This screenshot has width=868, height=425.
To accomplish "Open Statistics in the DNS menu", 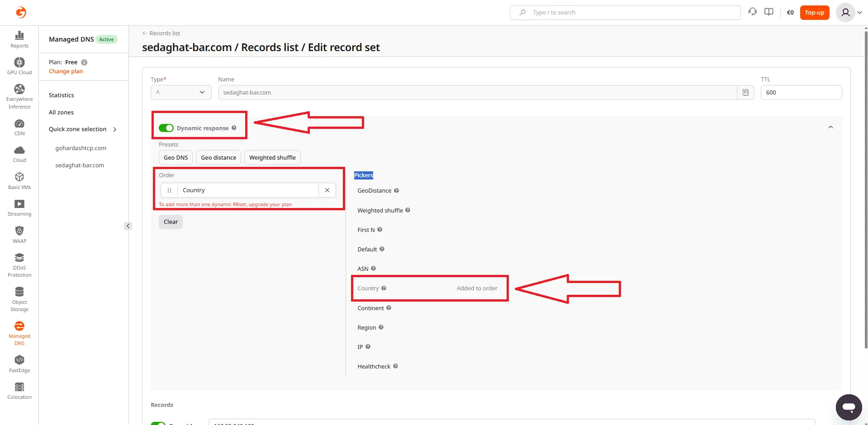I will (62, 95).
